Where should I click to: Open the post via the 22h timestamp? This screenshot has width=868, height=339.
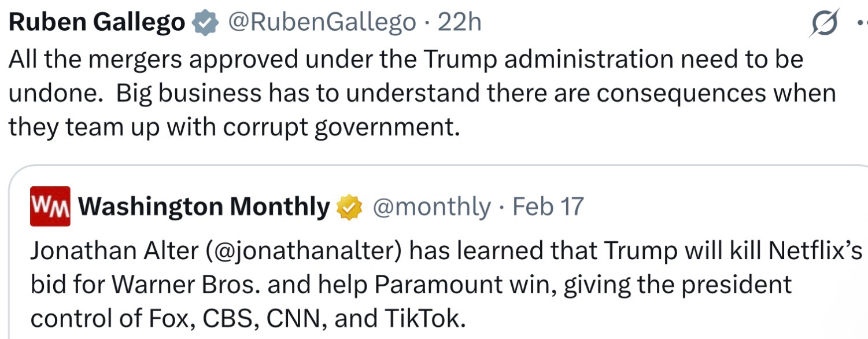coord(459,23)
